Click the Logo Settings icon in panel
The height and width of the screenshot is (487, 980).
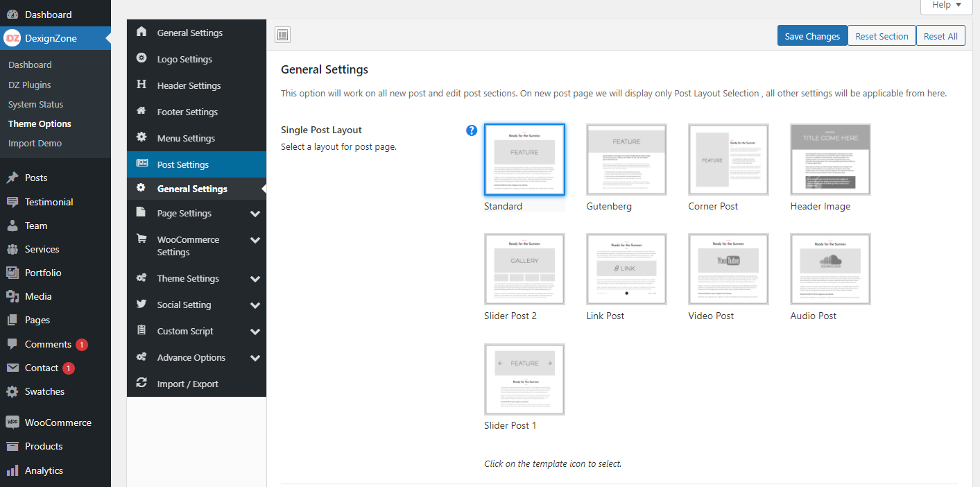pyautogui.click(x=141, y=59)
